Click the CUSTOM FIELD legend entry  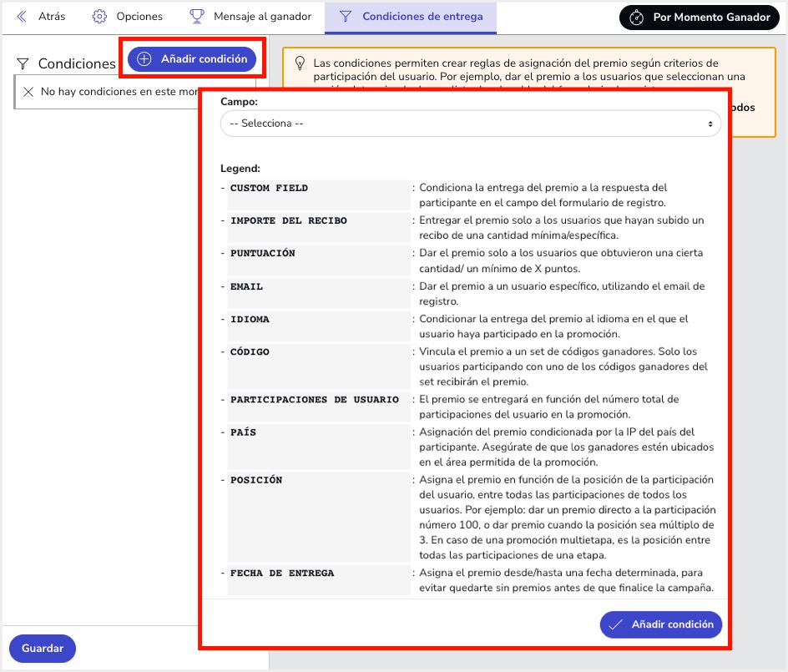click(270, 188)
